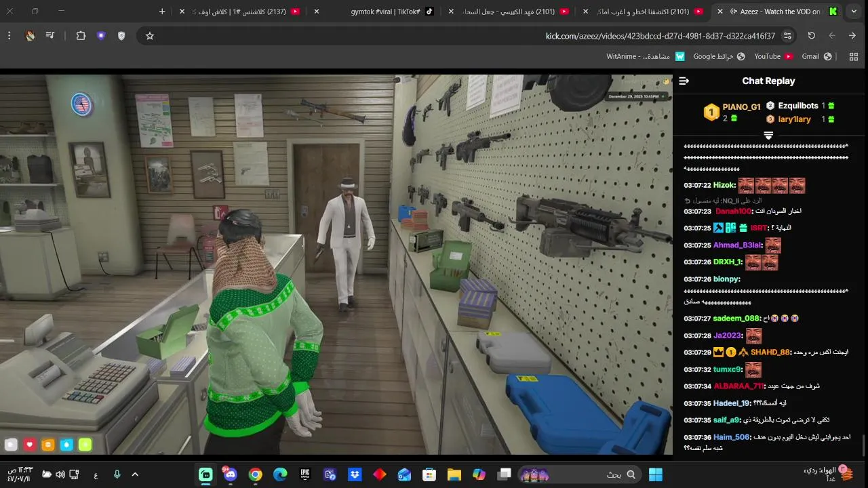Image resolution: width=868 pixels, height=488 pixels.
Task: Open the Windows Start menu
Action: pyautogui.click(x=656, y=474)
